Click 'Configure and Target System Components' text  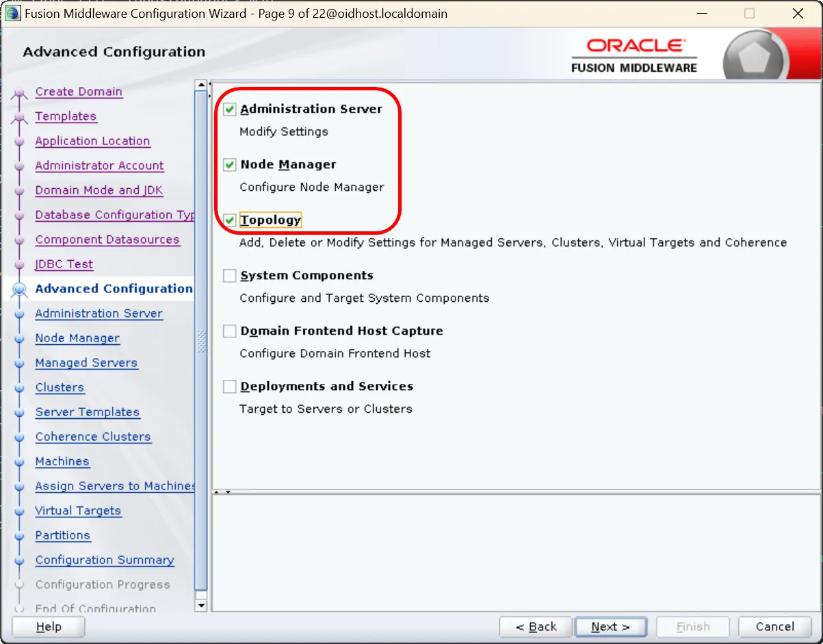click(x=365, y=298)
